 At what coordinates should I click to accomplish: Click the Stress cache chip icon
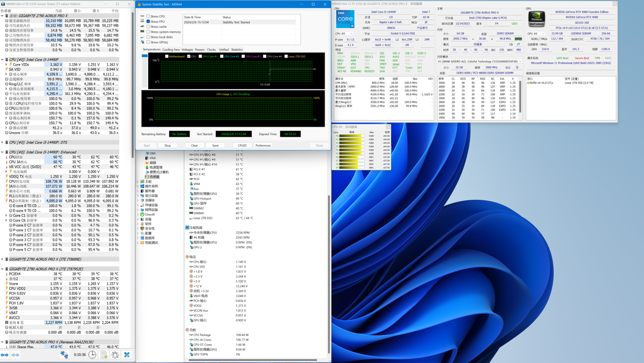(x=142, y=26)
